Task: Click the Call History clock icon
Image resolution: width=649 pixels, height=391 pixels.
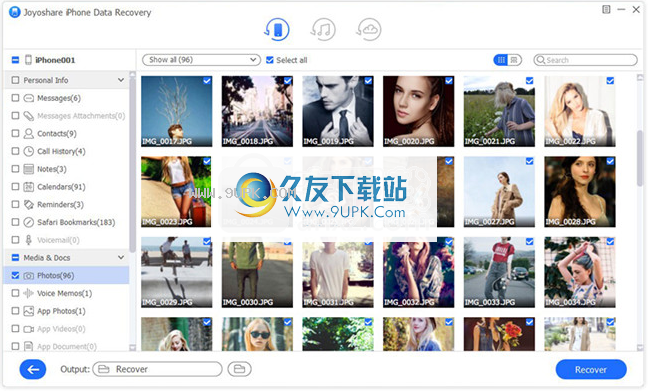Action: (29, 151)
